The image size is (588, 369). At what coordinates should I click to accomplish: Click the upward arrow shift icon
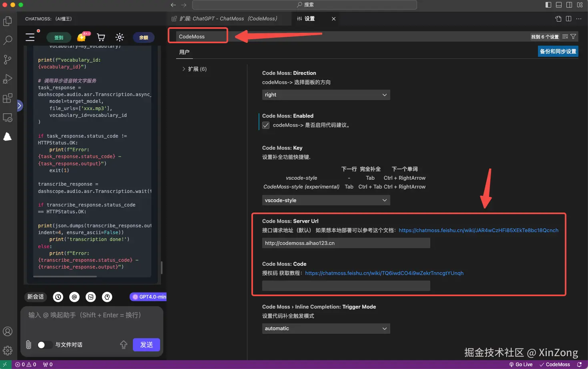(124, 345)
